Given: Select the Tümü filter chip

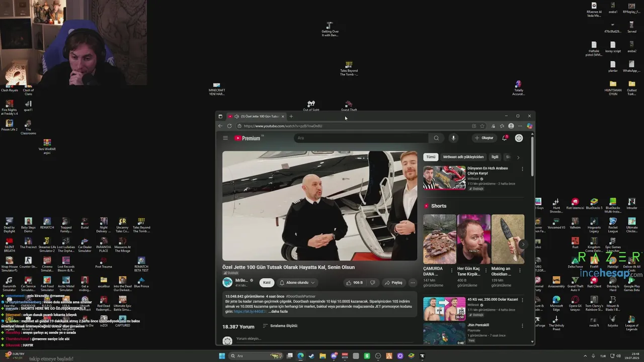Looking at the screenshot, I should tap(431, 157).
